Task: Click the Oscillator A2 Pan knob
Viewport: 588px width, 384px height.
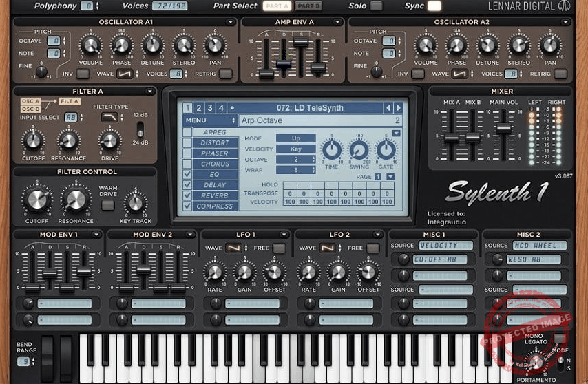Action: (550, 45)
